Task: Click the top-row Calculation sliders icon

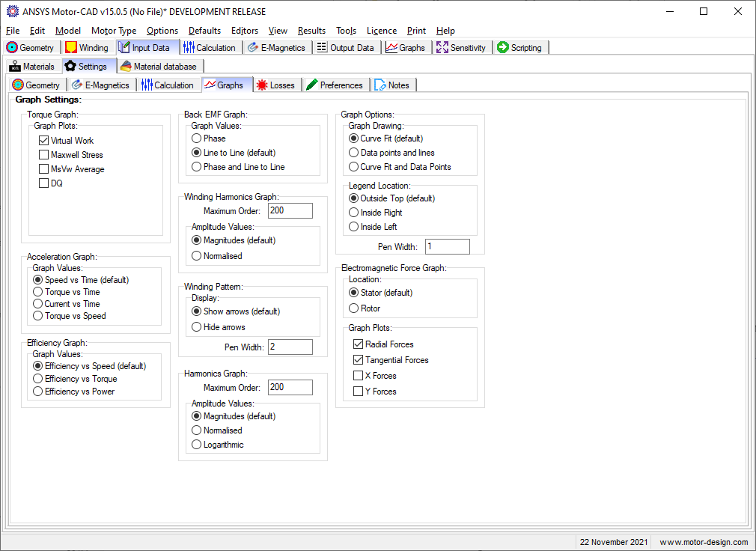Action: pos(189,48)
